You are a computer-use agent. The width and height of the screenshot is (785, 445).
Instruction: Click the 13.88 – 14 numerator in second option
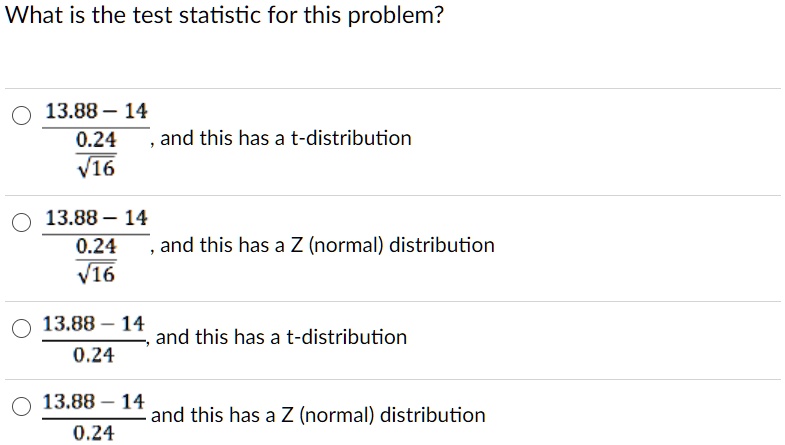96,218
